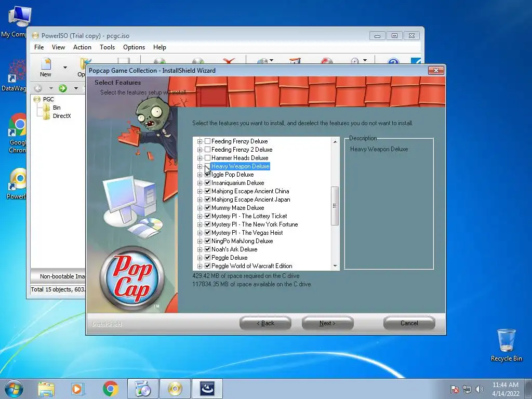Open the View menu in PowerISO

[58, 47]
